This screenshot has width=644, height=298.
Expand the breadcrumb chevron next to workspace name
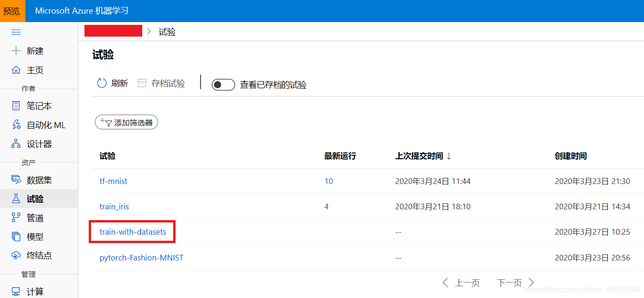[149, 31]
